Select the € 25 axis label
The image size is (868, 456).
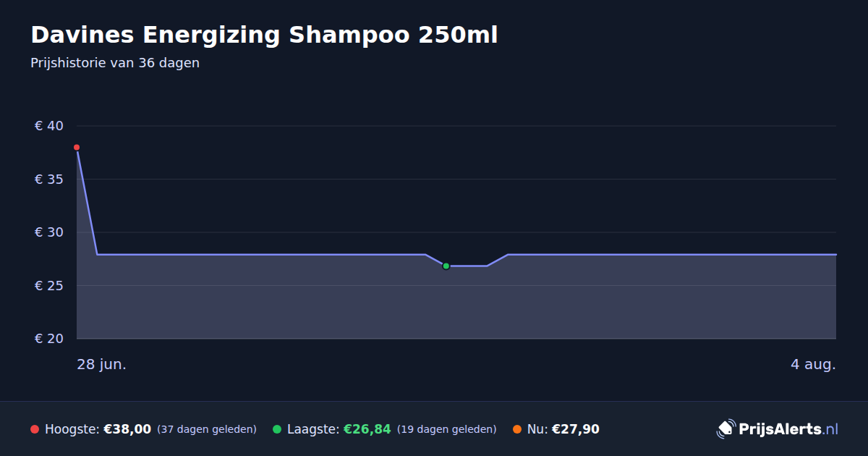pyautogui.click(x=49, y=286)
